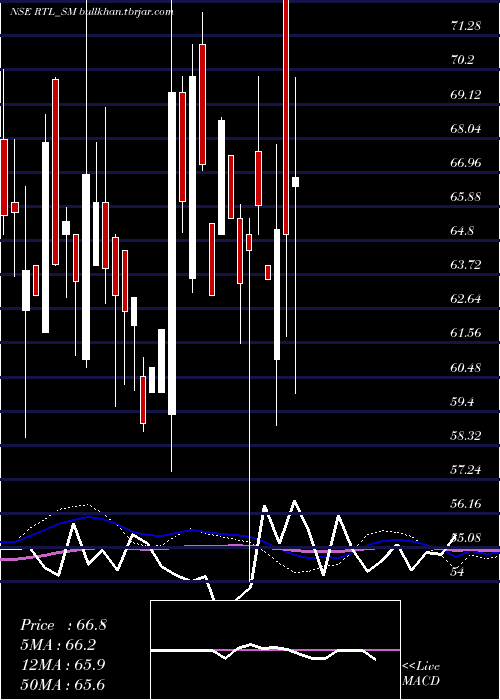The height and width of the screenshot is (700, 500).
Task: Click the 62.64 price axis label
Action: [x=466, y=299]
